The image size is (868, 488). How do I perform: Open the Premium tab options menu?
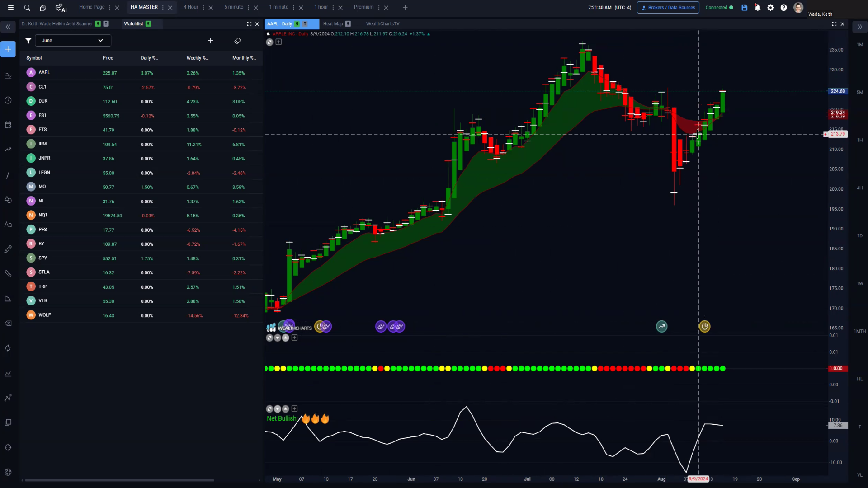[x=378, y=8]
